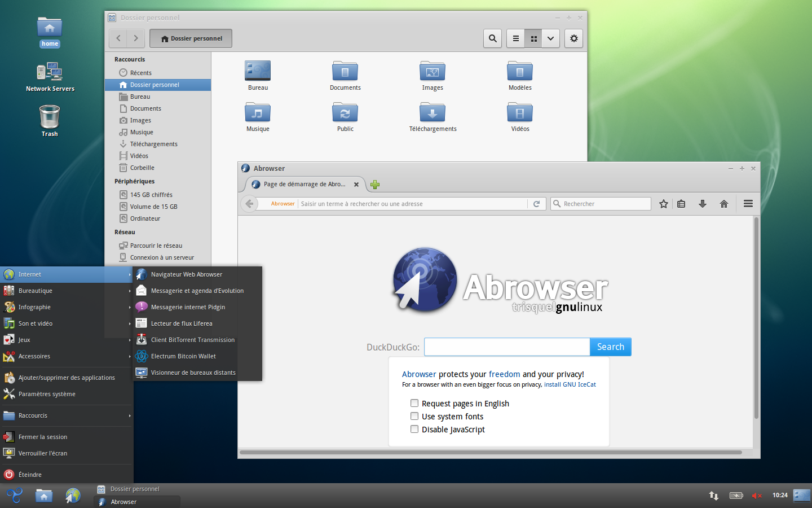Launch 'Electrum Bitcoin Wallet'
Screen dimensions: 812x508
click(197, 356)
